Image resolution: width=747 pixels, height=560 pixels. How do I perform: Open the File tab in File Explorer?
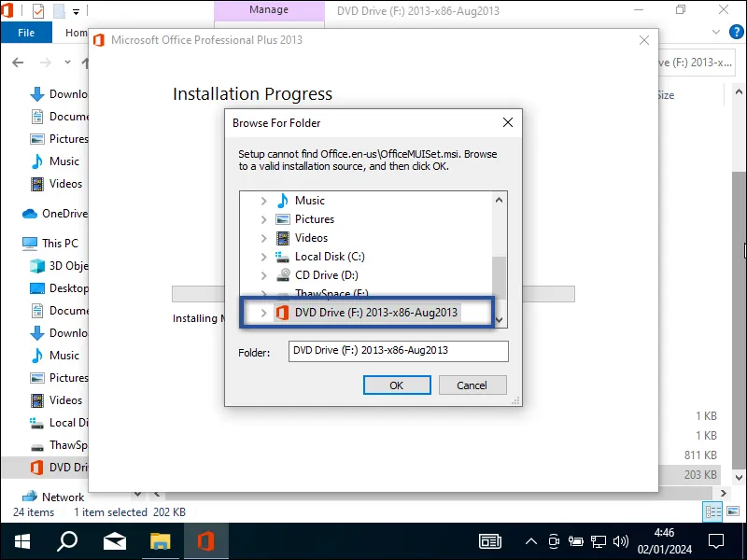(26, 32)
